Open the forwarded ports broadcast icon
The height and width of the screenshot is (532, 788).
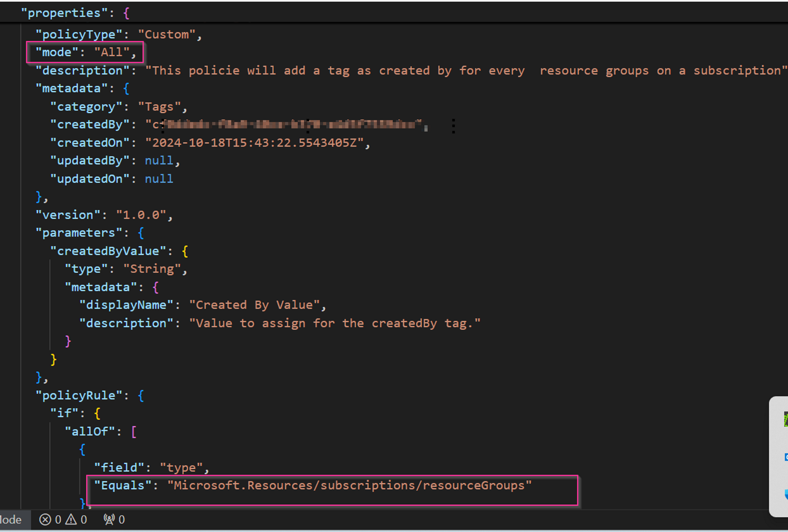(x=109, y=519)
